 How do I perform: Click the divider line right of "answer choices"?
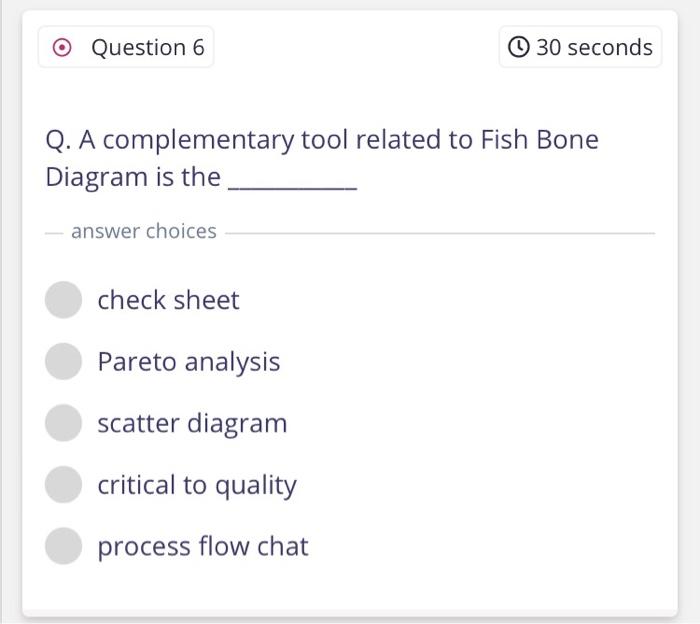pyautogui.click(x=440, y=233)
